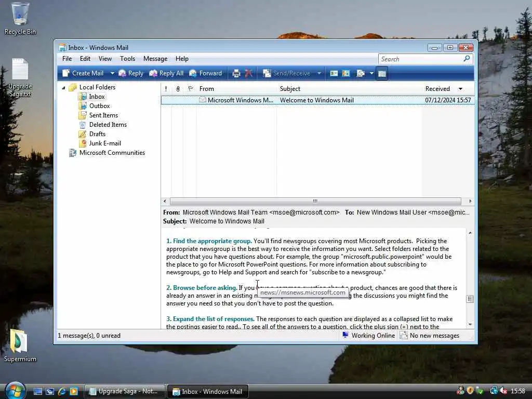532x399 pixels.
Task: Select the Upgrade Saga.txt desktop file
Action: (20, 78)
